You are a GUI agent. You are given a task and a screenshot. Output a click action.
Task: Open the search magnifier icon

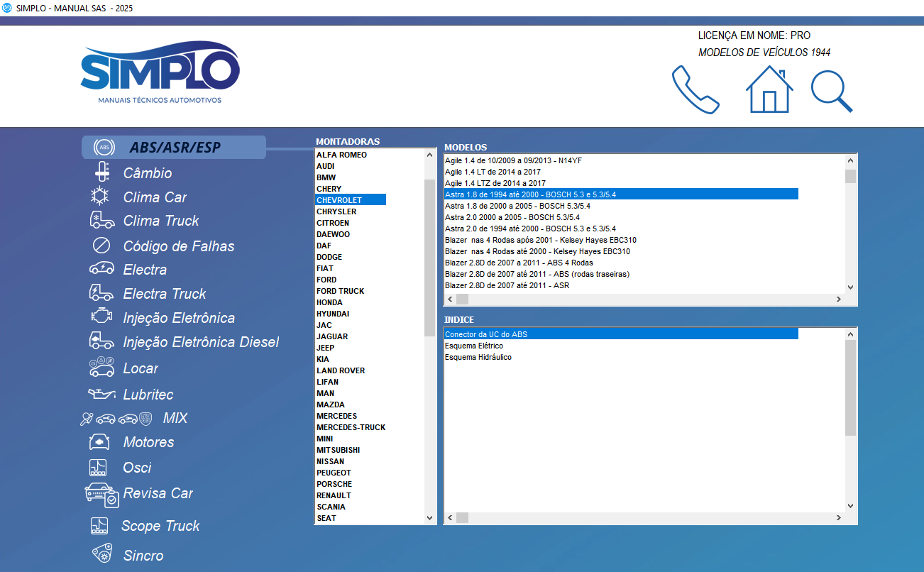[831, 91]
